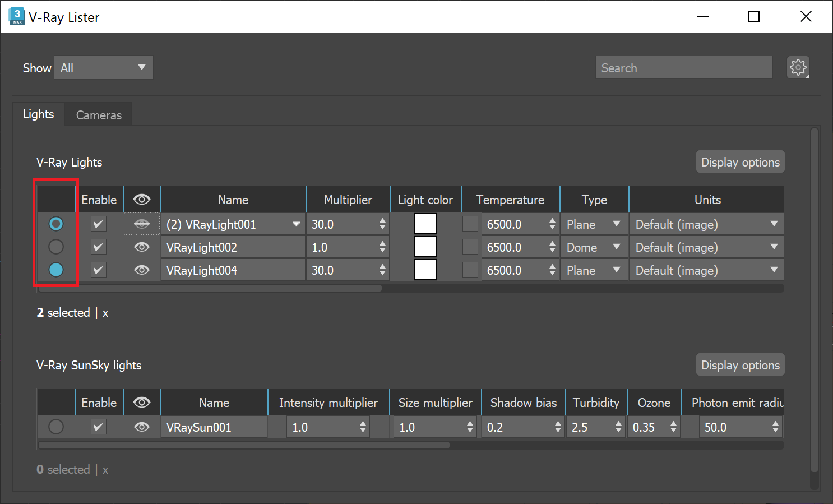Select the radio button for VRayLight002
The image size is (833, 504).
point(55,247)
